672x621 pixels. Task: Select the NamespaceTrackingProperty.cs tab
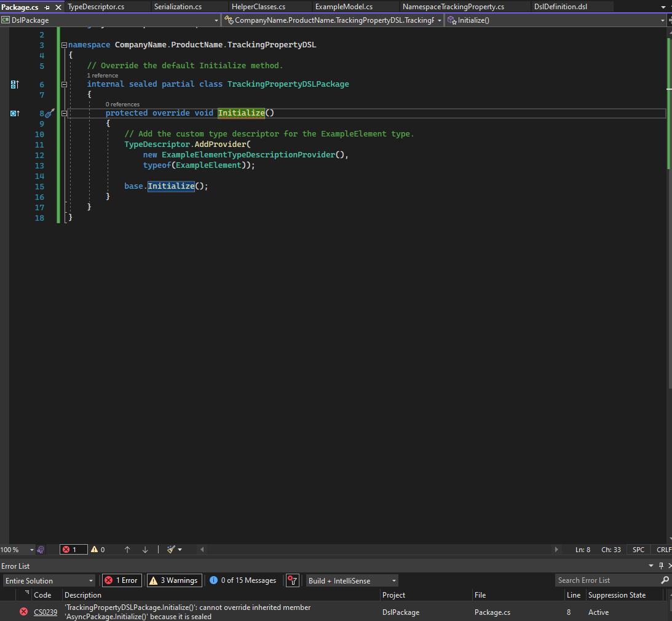point(453,7)
